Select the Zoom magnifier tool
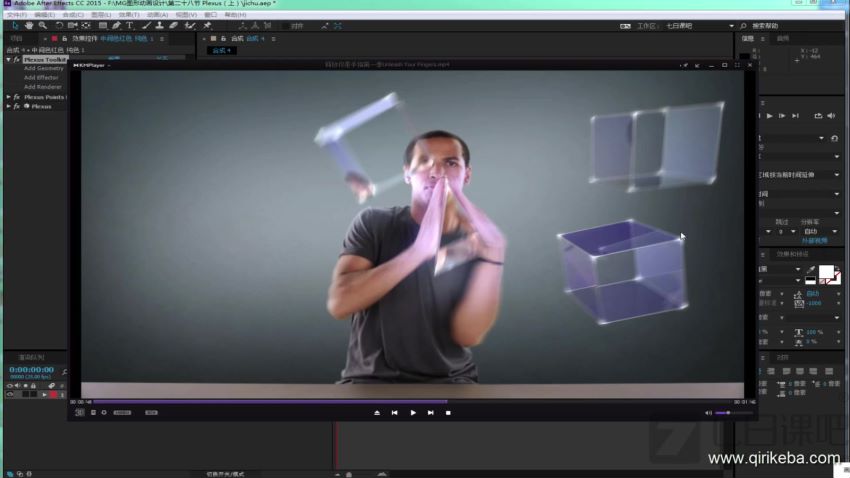Screen dimensions: 850x478 pyautogui.click(x=43, y=25)
